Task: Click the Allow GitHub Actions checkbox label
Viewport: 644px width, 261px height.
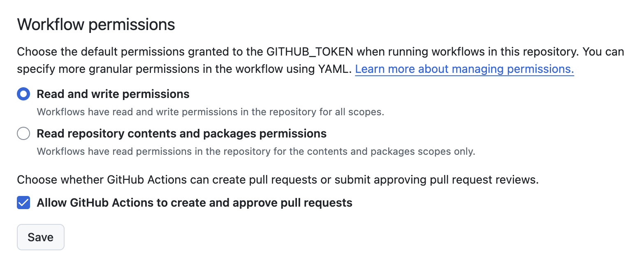Action: pos(194,203)
